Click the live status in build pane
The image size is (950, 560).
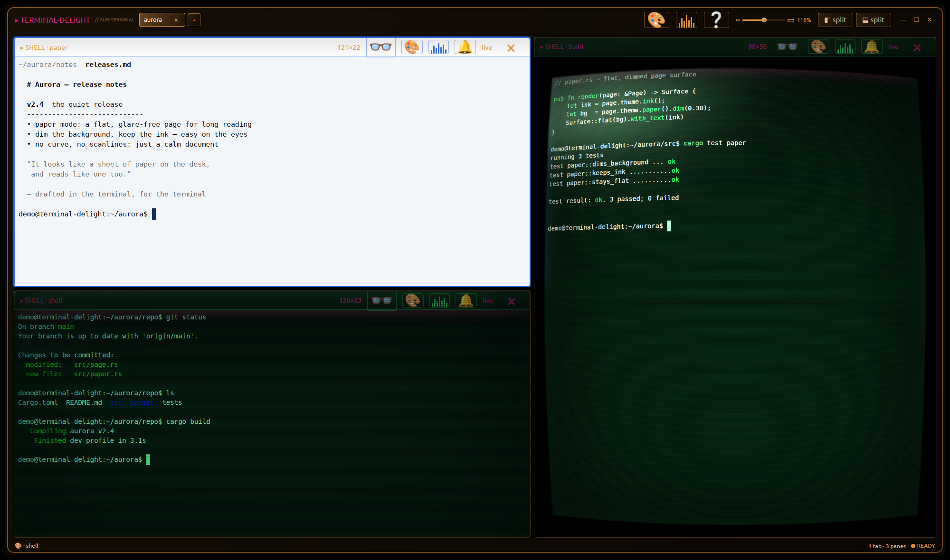click(x=893, y=47)
